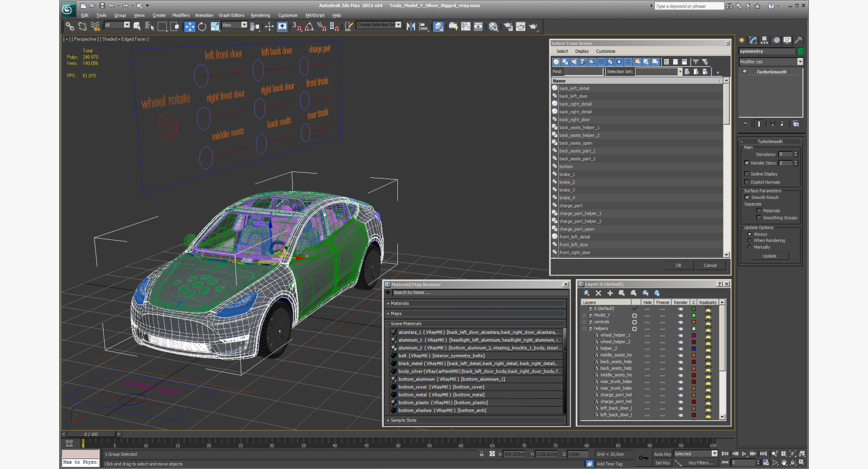Open the Utilities hammer panel
Image resolution: width=868 pixels, height=469 pixels.
[x=799, y=40]
